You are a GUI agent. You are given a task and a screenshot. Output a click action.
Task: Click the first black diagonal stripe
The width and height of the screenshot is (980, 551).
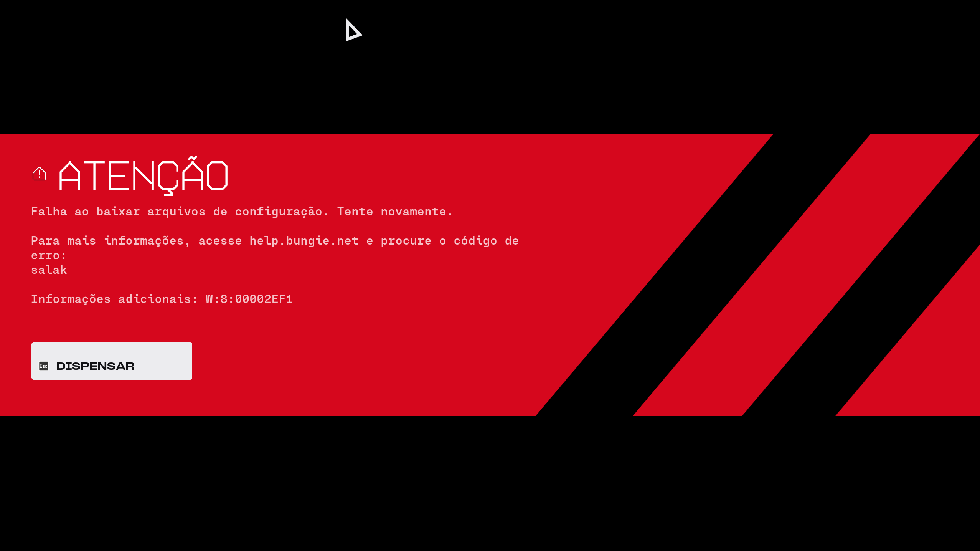tap(702, 275)
